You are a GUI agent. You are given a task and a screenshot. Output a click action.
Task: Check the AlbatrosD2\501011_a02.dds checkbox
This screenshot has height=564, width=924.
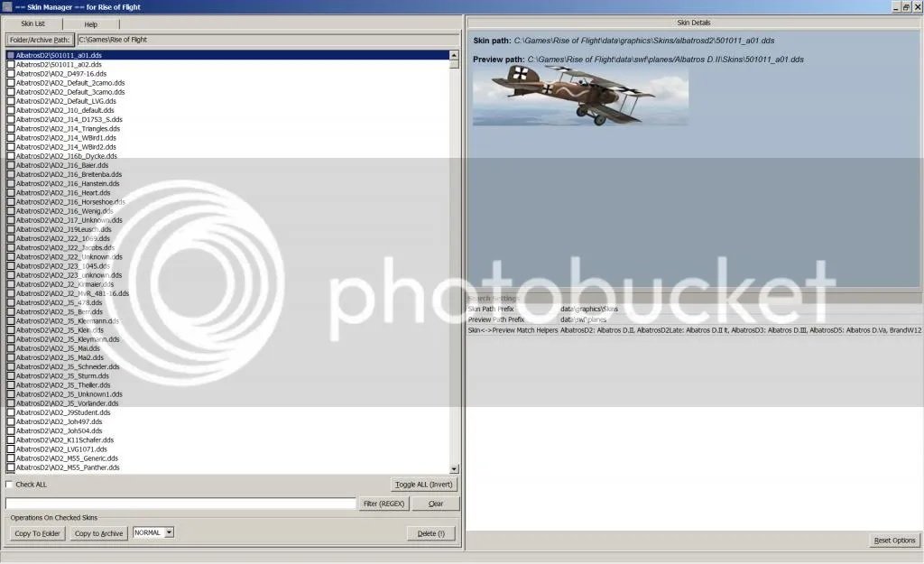point(11,64)
